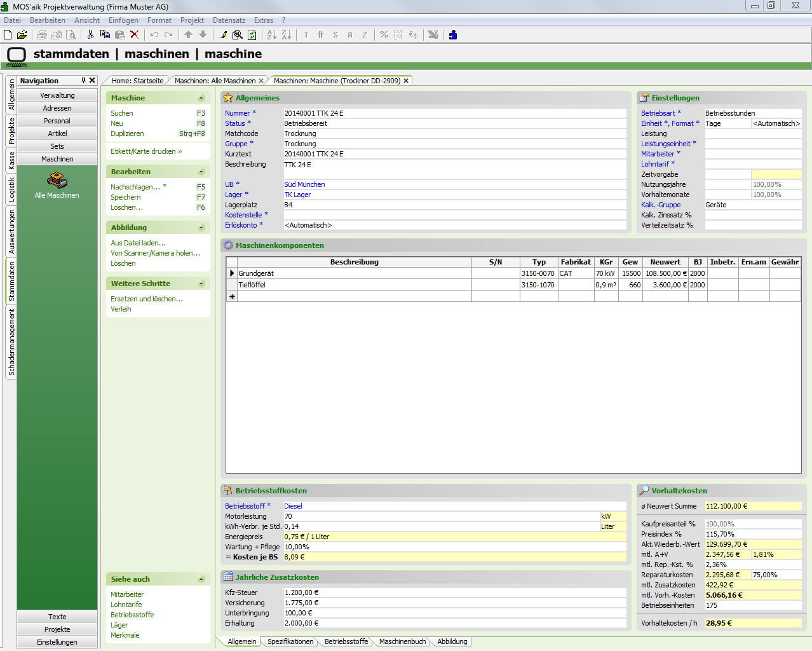Click the Etikett/Karte drucken link
812x651 pixels.
pyautogui.click(x=146, y=151)
